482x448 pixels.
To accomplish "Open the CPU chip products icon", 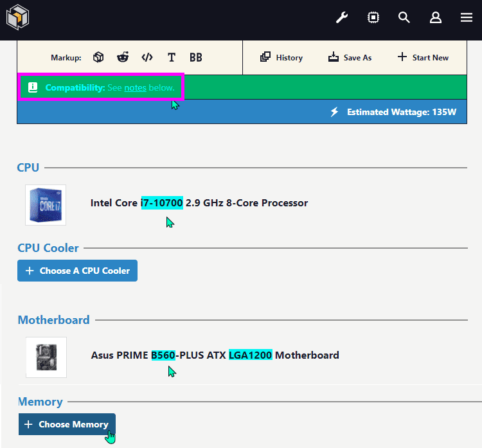I will pos(373,17).
